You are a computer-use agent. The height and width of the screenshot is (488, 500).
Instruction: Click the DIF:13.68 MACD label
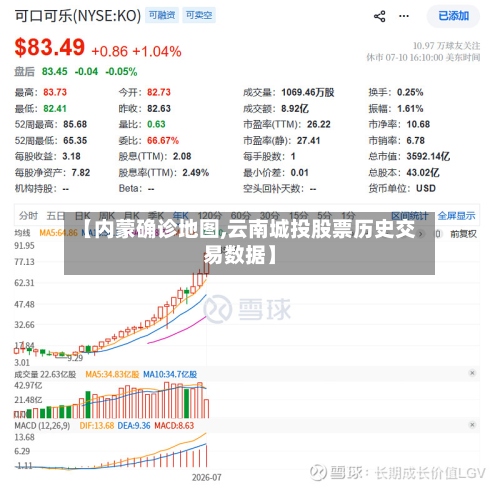[x=97, y=426]
